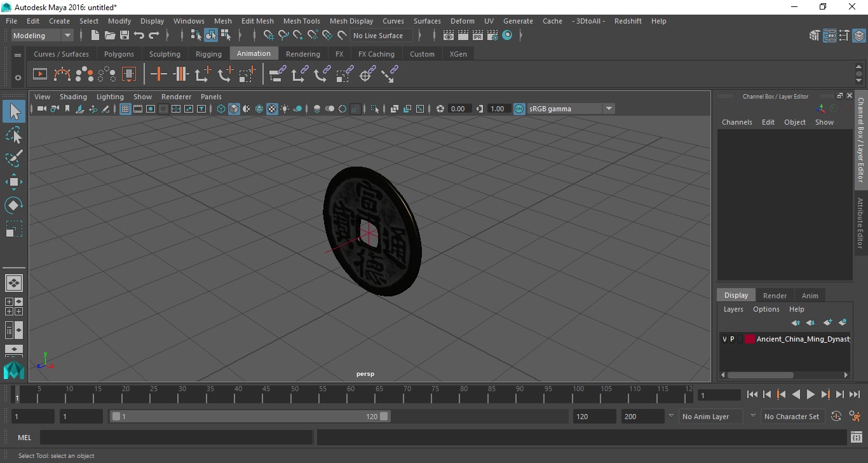This screenshot has height=463, width=868.
Task: Open the Redshift menu
Action: (628, 21)
